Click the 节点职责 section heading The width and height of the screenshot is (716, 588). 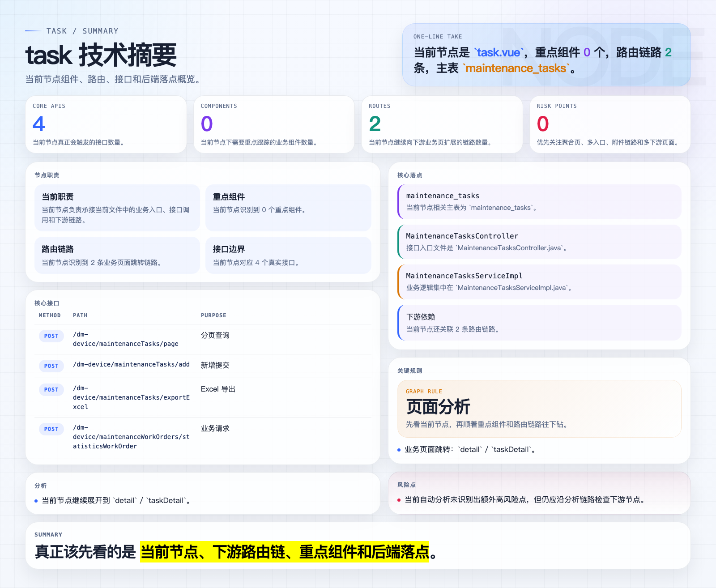click(x=47, y=175)
